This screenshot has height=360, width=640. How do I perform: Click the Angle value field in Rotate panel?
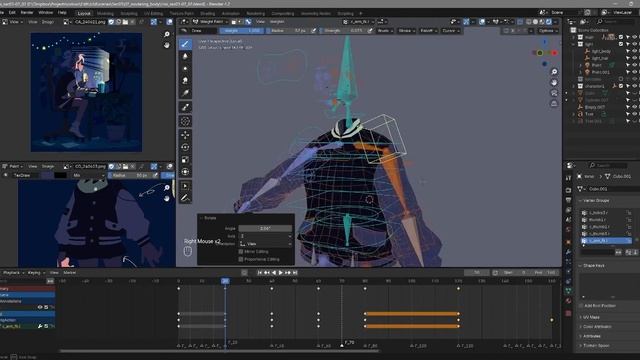pyautogui.click(x=265, y=229)
